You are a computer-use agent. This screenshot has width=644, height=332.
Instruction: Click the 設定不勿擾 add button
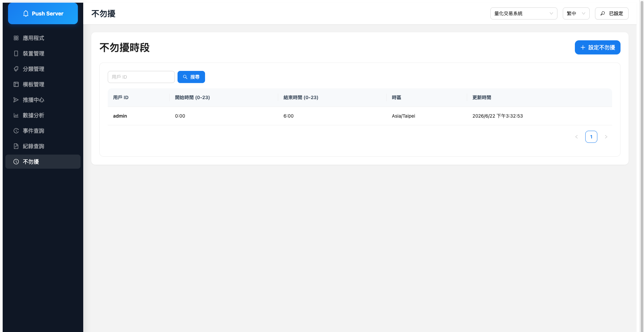point(597,47)
